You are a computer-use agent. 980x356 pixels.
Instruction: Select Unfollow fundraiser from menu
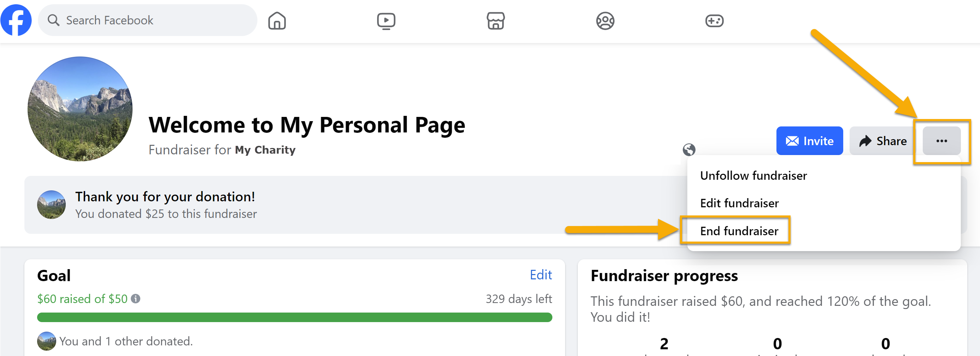click(x=753, y=176)
